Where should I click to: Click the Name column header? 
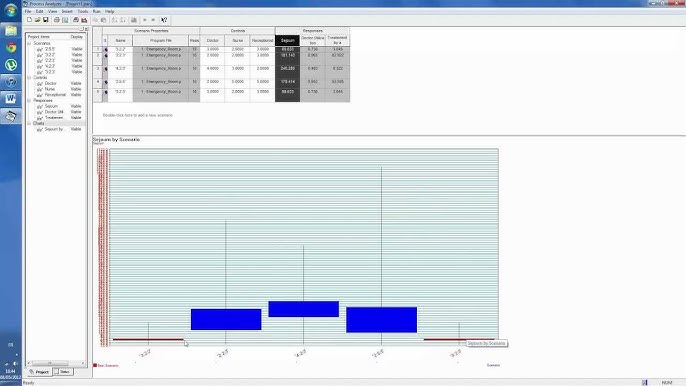click(120, 40)
